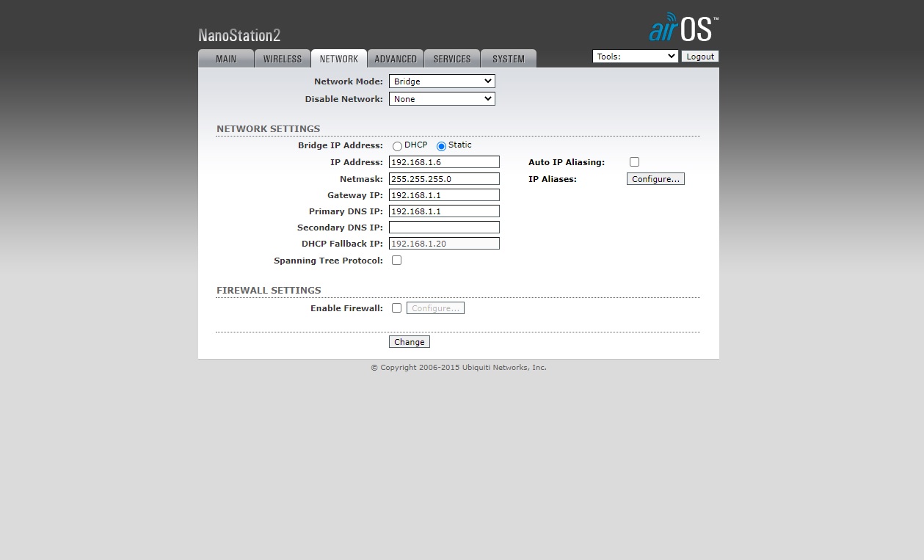Click the IP Address input field
Screen dimensions: 924x560
point(444,162)
